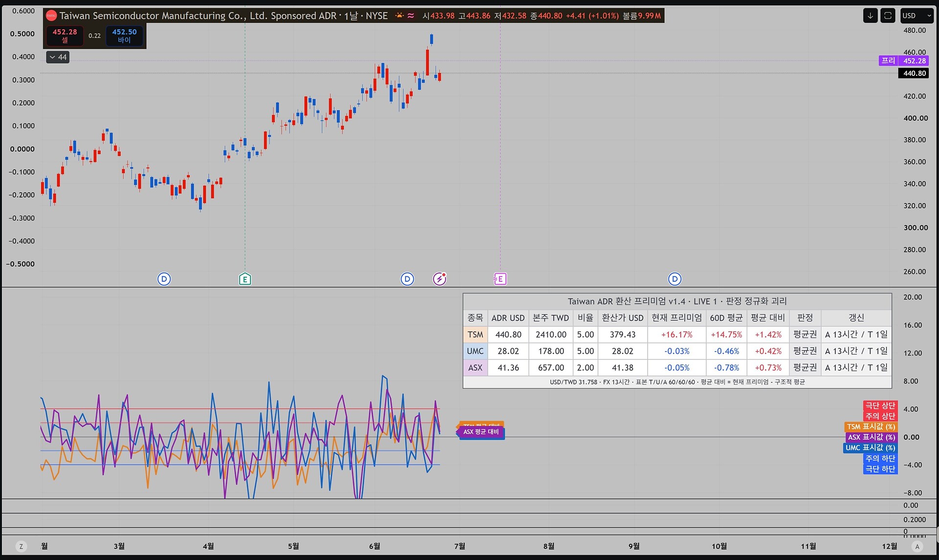This screenshot has height=560, width=939.
Task: Click the volume readout 9.99M
Action: click(649, 16)
